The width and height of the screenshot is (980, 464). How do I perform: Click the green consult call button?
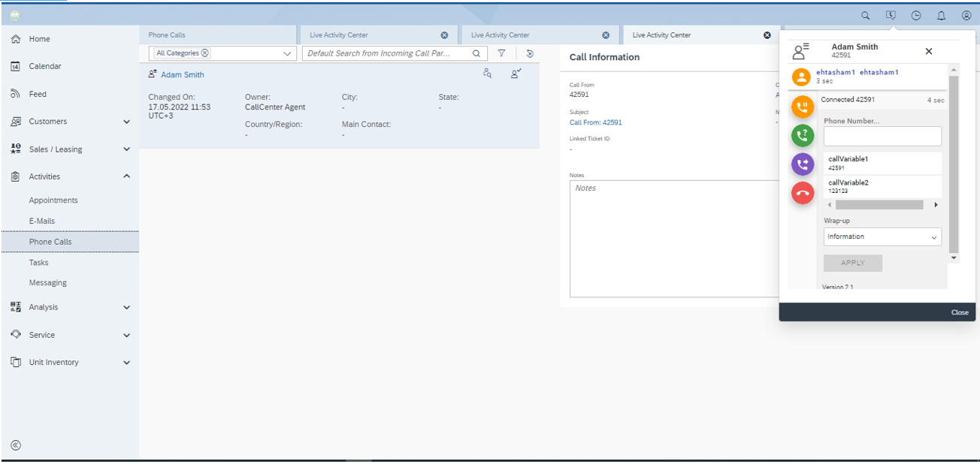pyautogui.click(x=803, y=135)
